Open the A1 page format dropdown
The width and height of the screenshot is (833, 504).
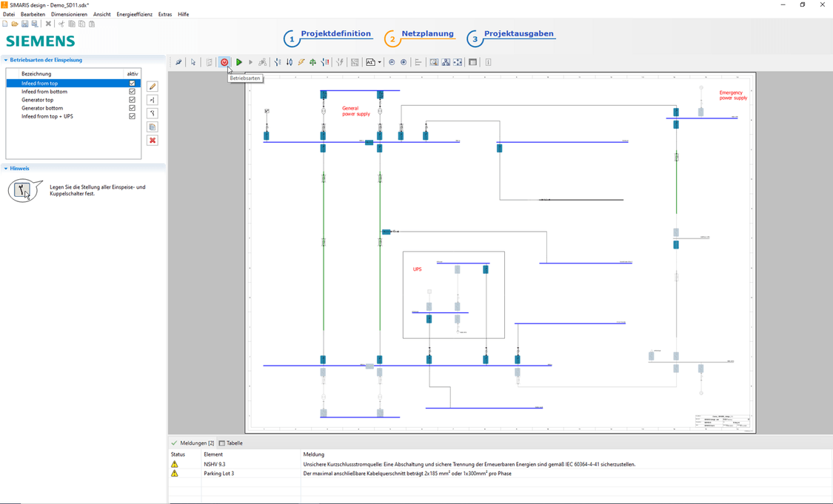pos(381,62)
